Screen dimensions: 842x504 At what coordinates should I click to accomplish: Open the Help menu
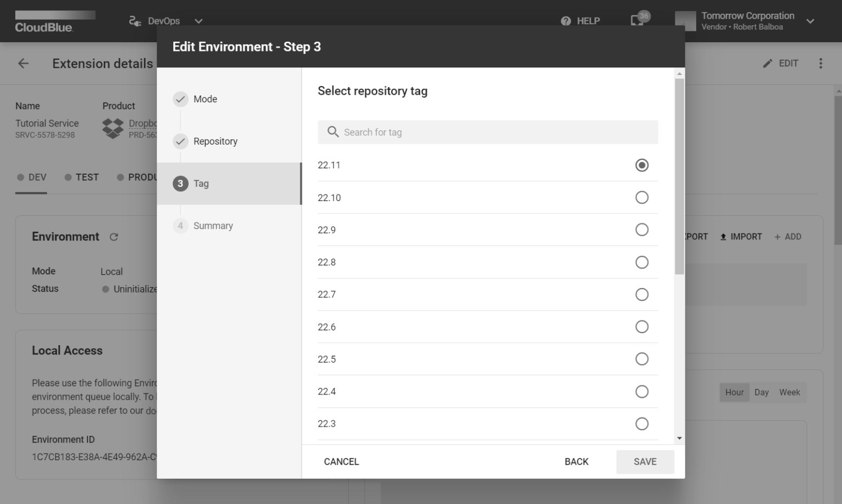[580, 21]
